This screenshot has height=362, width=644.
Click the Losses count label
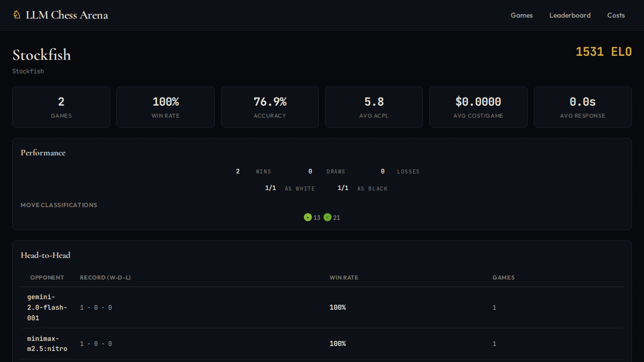coord(409,171)
